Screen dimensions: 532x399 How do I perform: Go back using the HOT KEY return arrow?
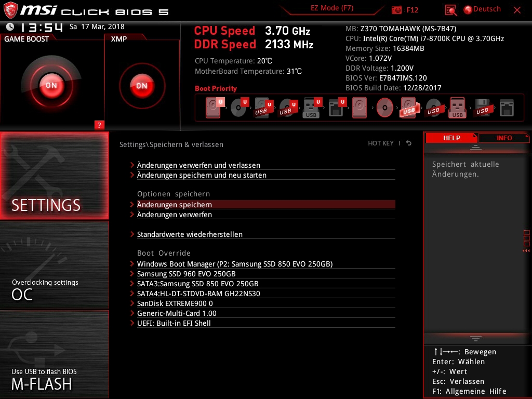coord(408,143)
